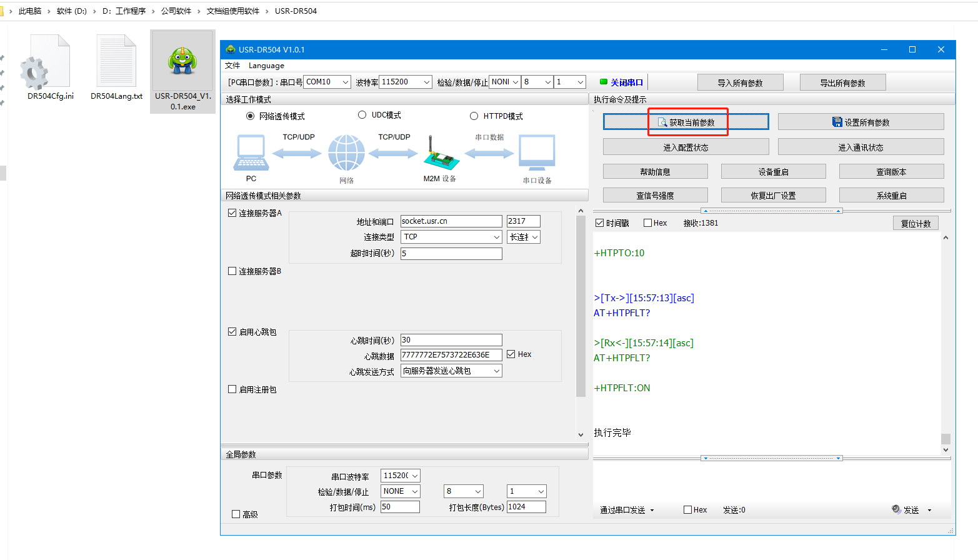
Task: Click the USR-DR504_V1.0.1.exe application icon
Action: tap(182, 62)
